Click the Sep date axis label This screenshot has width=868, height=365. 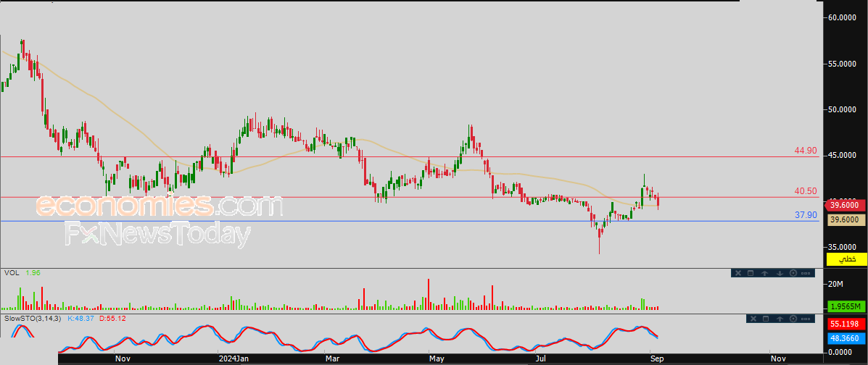coord(656,359)
